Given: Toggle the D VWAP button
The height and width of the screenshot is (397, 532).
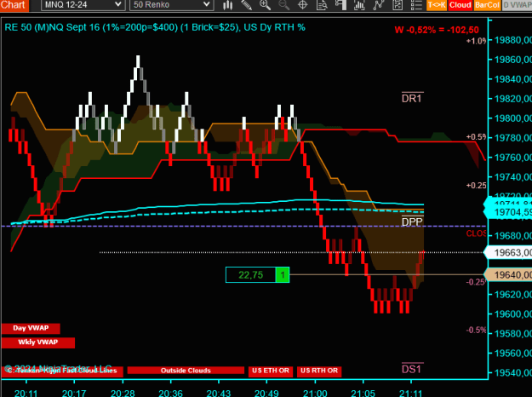Looking at the screenshot, I should (x=517, y=5).
